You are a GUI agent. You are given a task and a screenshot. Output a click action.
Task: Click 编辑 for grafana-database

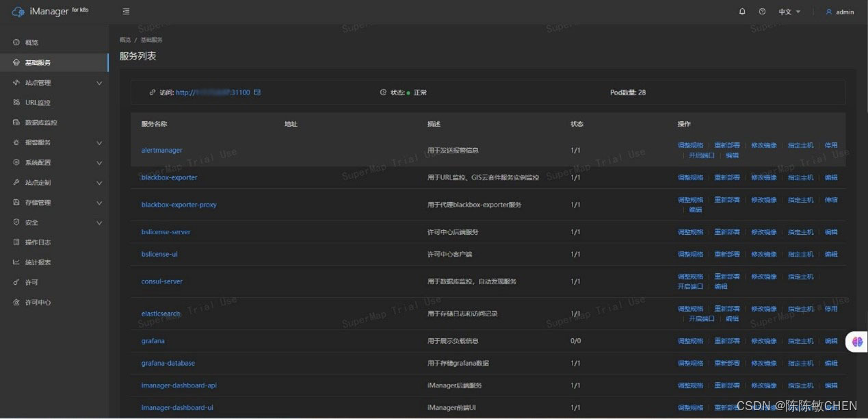831,364
